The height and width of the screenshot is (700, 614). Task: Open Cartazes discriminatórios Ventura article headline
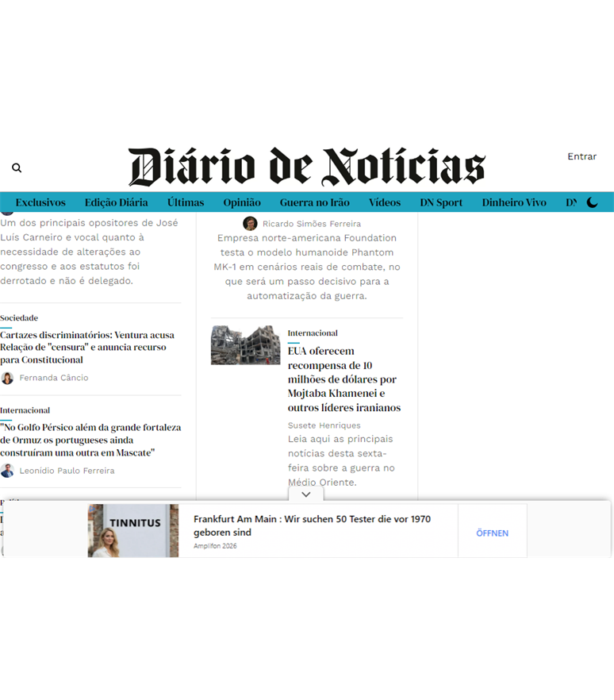[x=87, y=348]
